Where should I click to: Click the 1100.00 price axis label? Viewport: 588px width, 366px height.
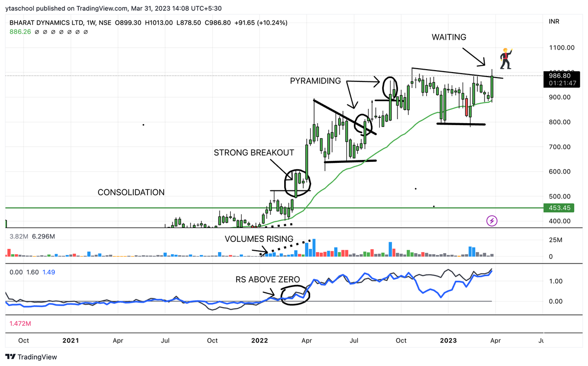click(562, 48)
